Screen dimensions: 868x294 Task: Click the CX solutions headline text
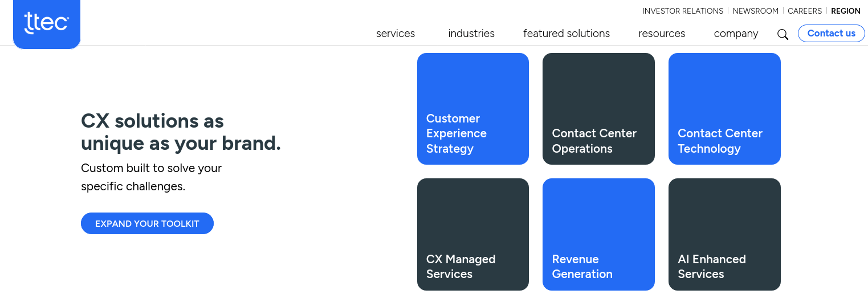[x=181, y=132]
